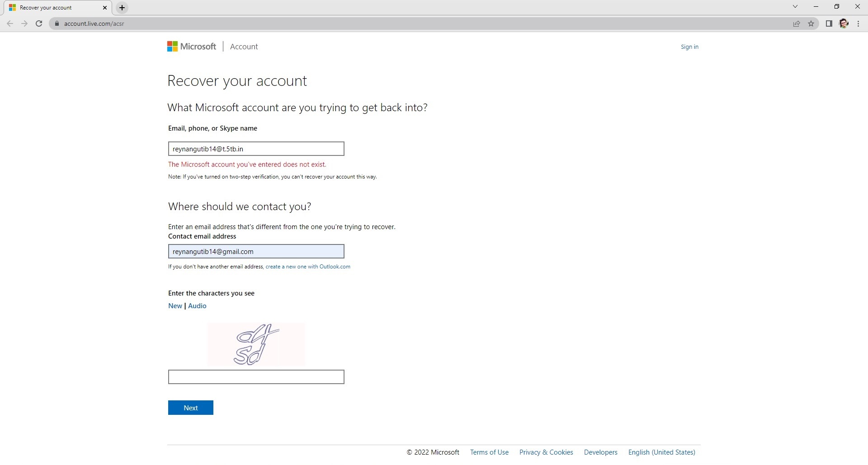
Task: Open the Privacy & Cookies link
Action: [x=546, y=452]
